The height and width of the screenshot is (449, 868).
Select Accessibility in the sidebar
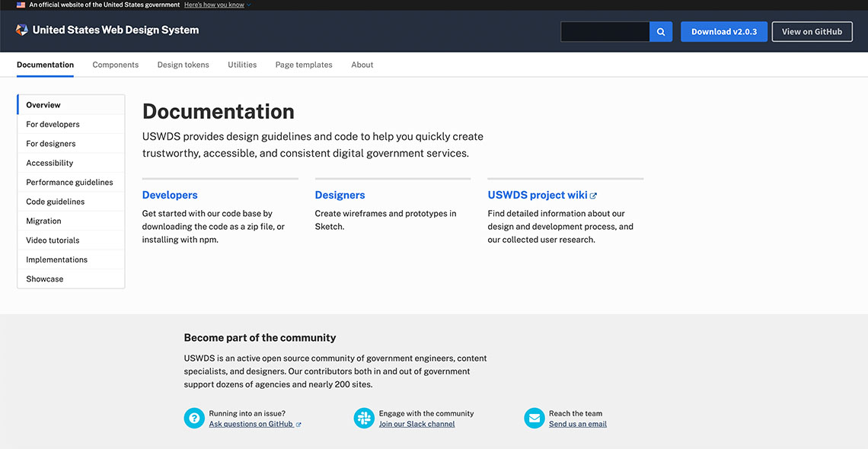(x=49, y=163)
